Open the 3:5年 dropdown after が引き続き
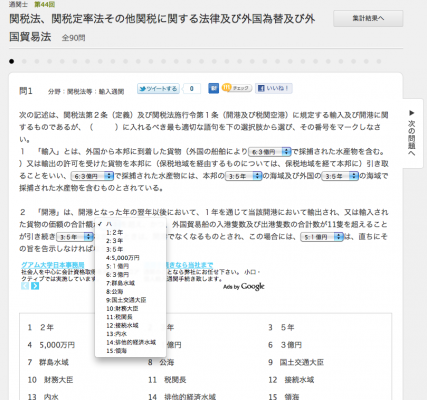The height and width of the screenshot is (400, 427). [75, 237]
